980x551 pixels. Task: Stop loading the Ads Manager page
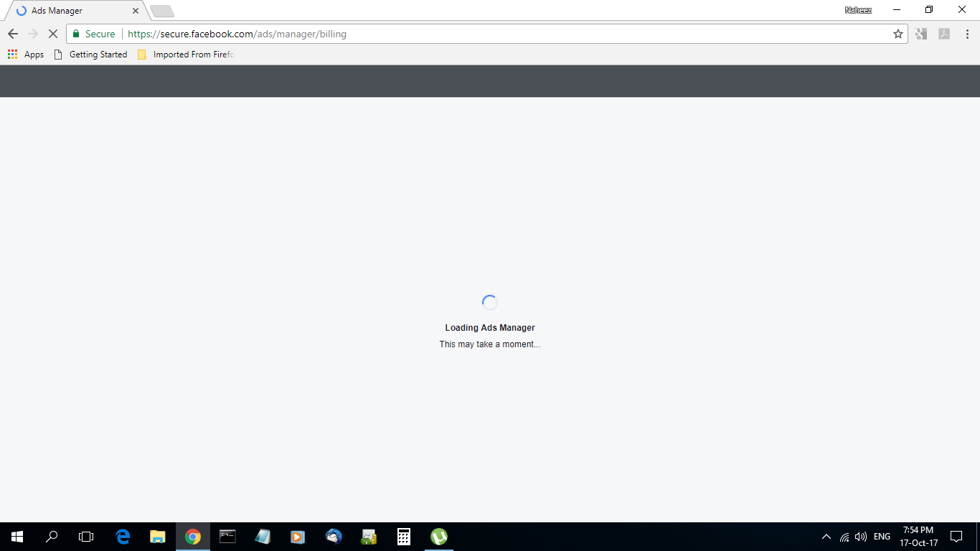pos(52,34)
